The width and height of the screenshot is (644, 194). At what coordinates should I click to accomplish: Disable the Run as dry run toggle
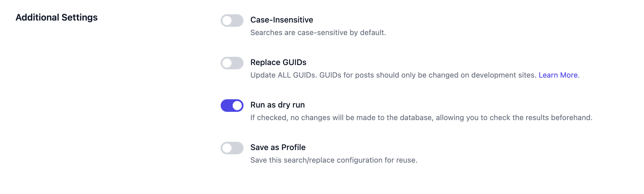tap(232, 105)
